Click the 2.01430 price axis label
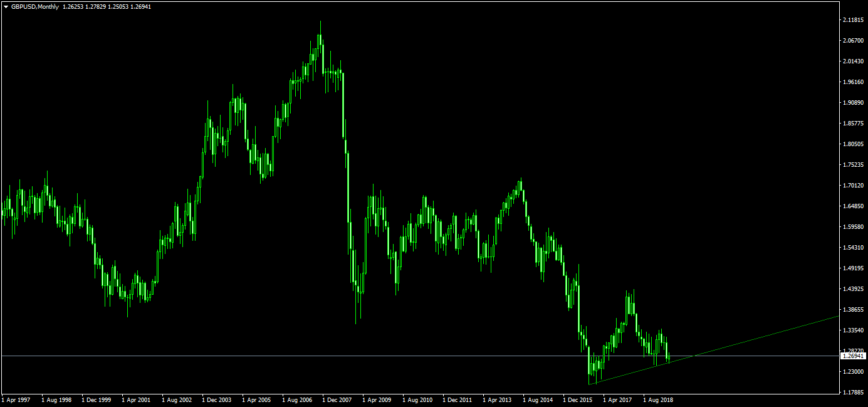Screen dimensions: 868x407 [x=853, y=61]
